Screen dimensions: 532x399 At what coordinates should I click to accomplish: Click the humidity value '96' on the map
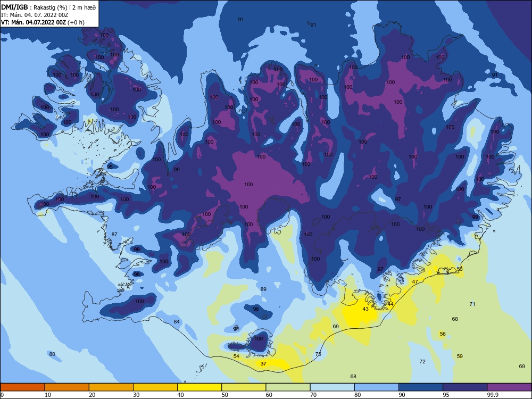point(256,309)
